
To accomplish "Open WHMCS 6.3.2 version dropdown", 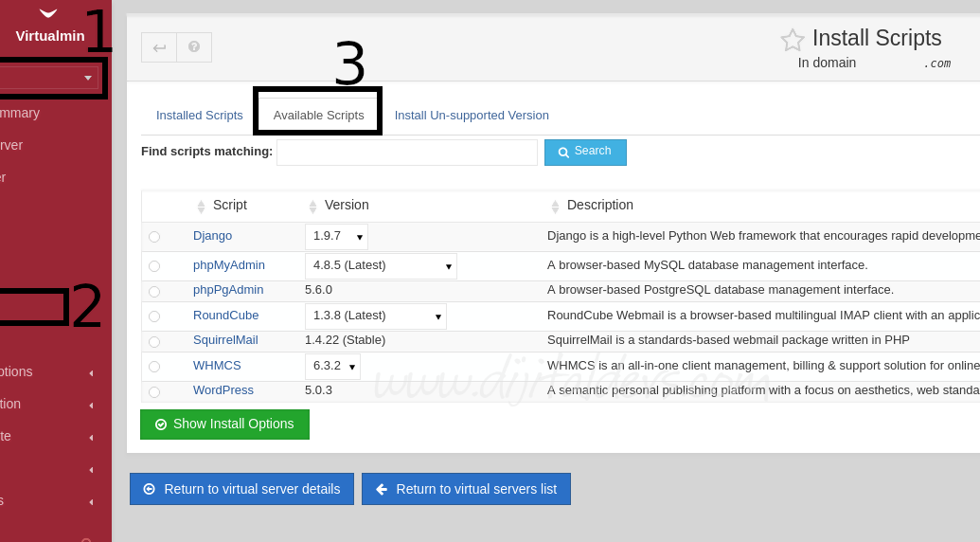I will coord(332,367).
